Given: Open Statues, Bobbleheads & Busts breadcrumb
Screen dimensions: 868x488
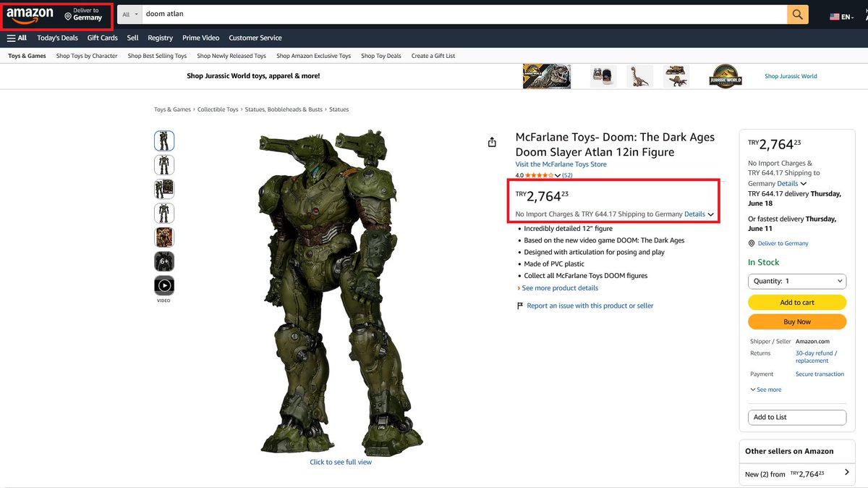Looking at the screenshot, I should [284, 109].
